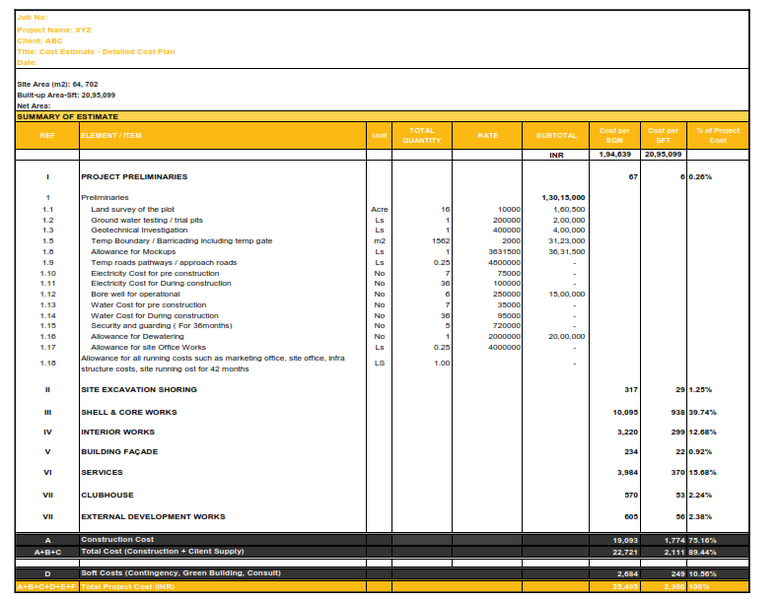Click the 'Total Project Cost (INR)' row

(x=382, y=587)
